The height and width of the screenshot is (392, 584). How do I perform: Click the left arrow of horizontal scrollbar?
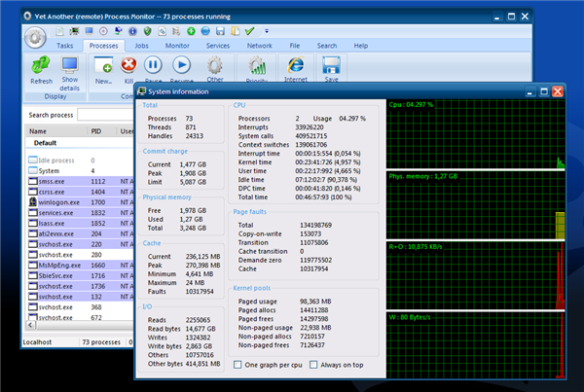click(x=30, y=325)
